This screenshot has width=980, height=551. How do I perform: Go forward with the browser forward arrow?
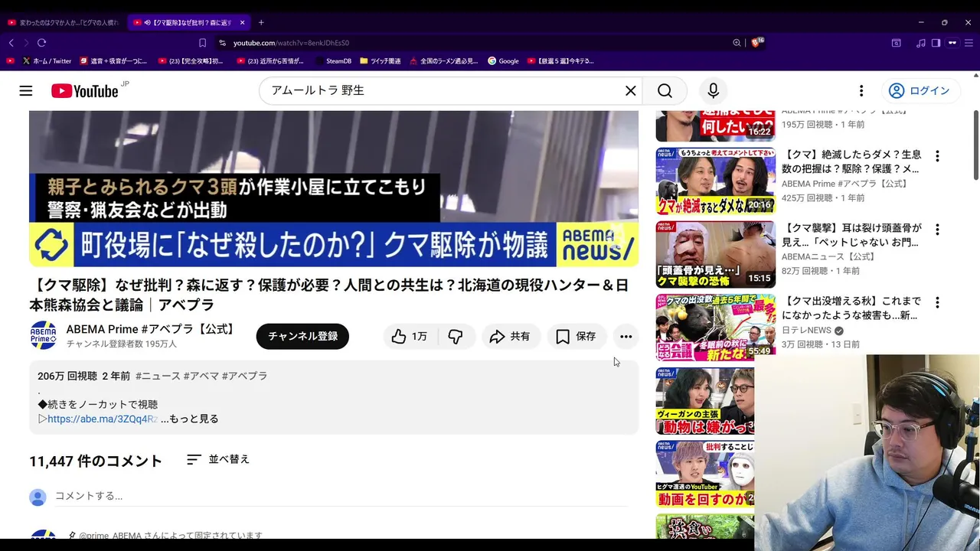pyautogui.click(x=26, y=43)
